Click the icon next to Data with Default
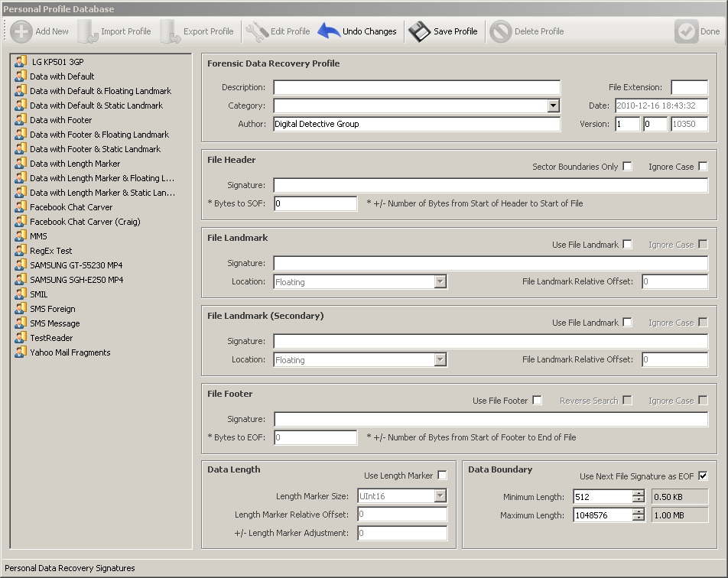This screenshot has width=728, height=578. click(21, 76)
